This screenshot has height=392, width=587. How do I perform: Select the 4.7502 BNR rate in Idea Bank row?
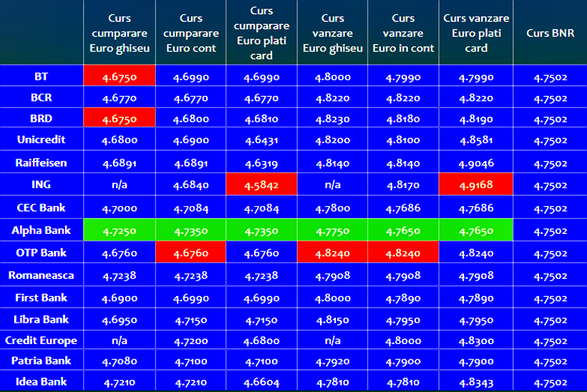tap(550, 383)
